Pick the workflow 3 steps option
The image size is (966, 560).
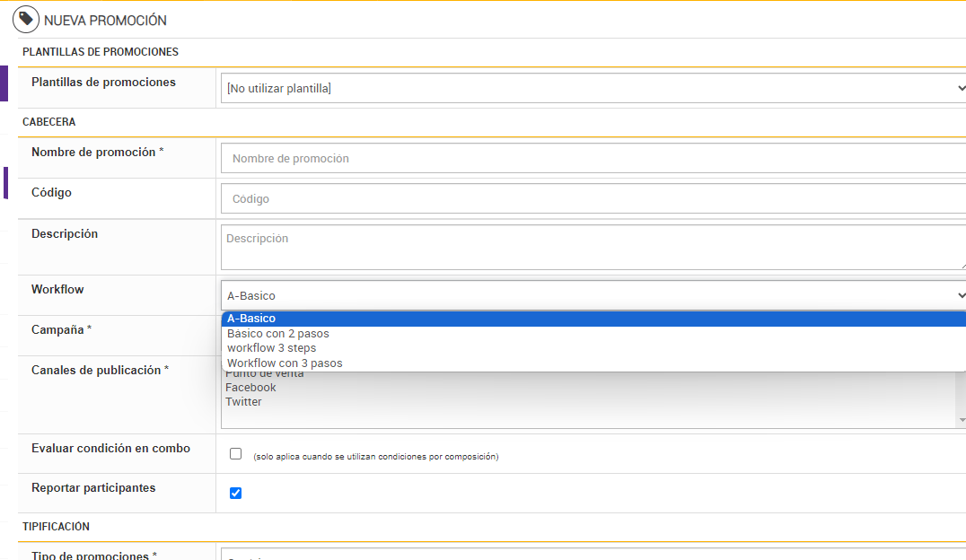[x=272, y=348]
